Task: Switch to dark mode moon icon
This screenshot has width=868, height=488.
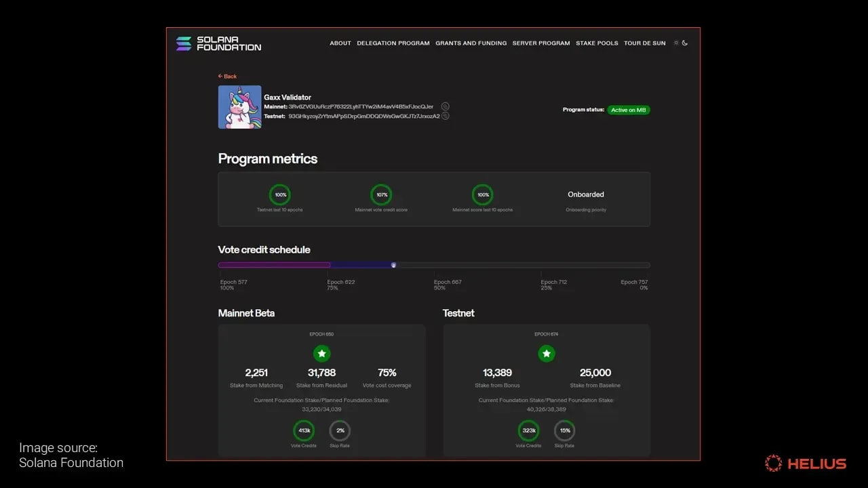Action: (685, 43)
